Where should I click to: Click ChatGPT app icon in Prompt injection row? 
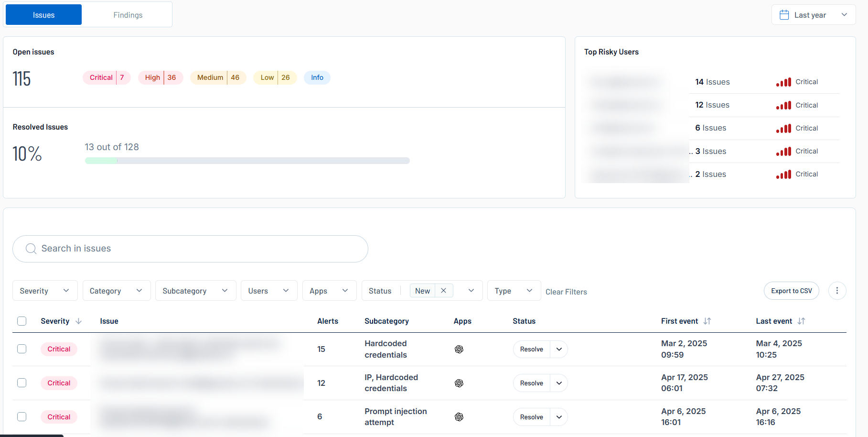click(459, 417)
